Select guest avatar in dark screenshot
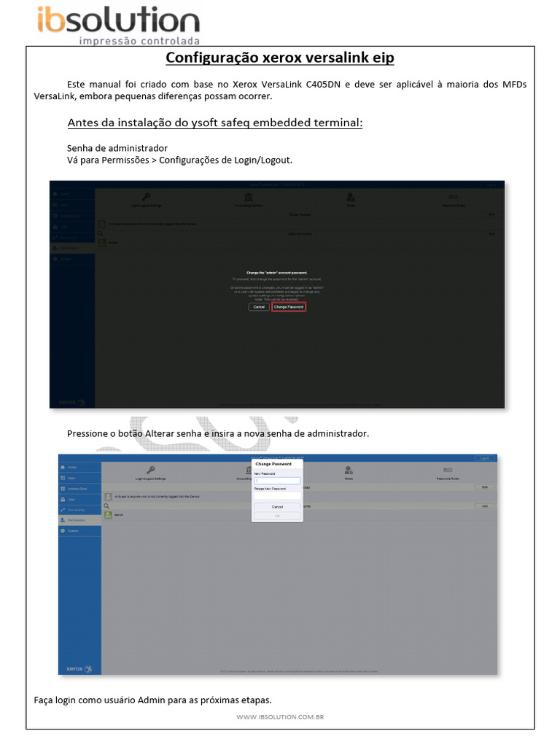The height and width of the screenshot is (747, 560). click(102, 224)
